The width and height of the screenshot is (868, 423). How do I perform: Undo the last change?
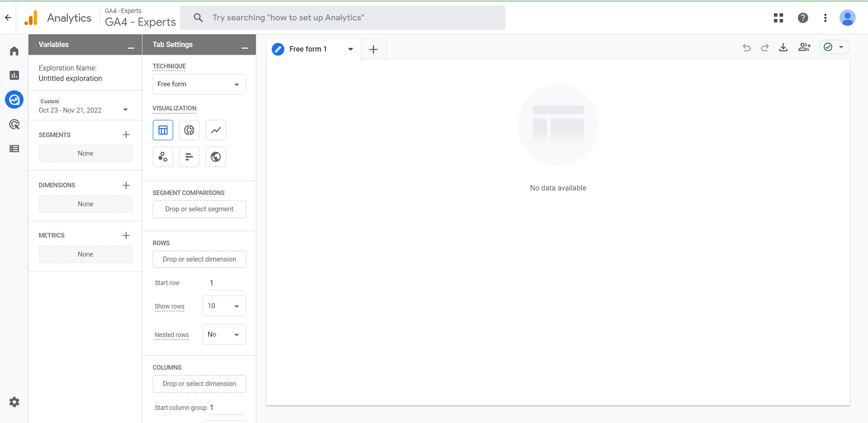(x=746, y=48)
